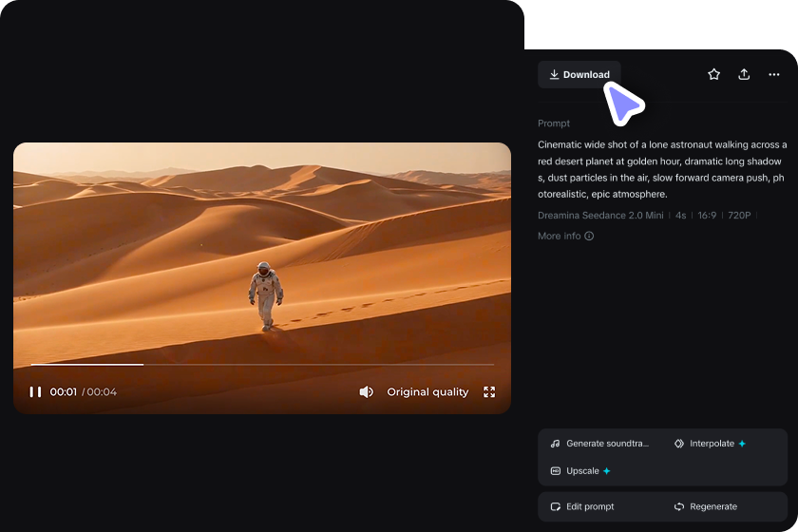Click Regenerate
Screen dimensions: 798x532
tap(705, 506)
